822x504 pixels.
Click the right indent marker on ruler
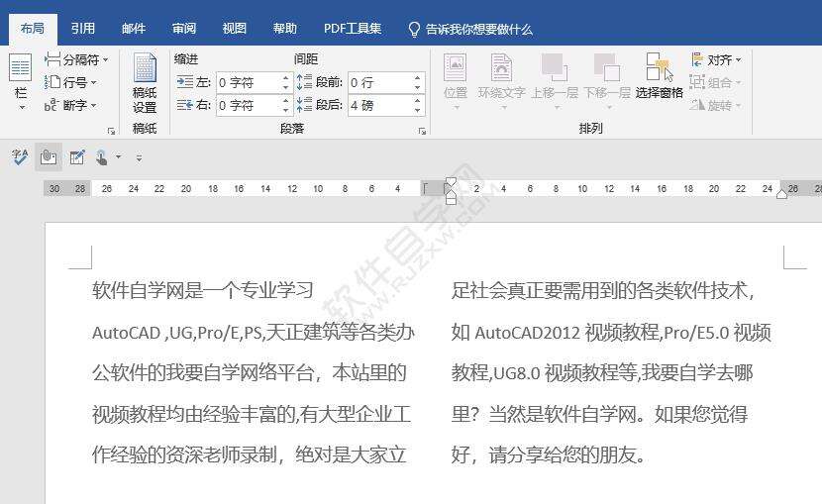781,194
